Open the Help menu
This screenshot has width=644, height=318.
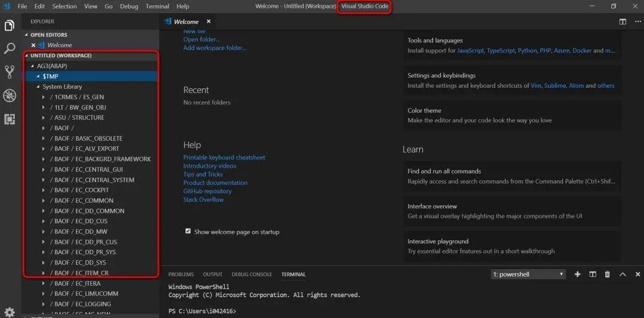(x=183, y=6)
